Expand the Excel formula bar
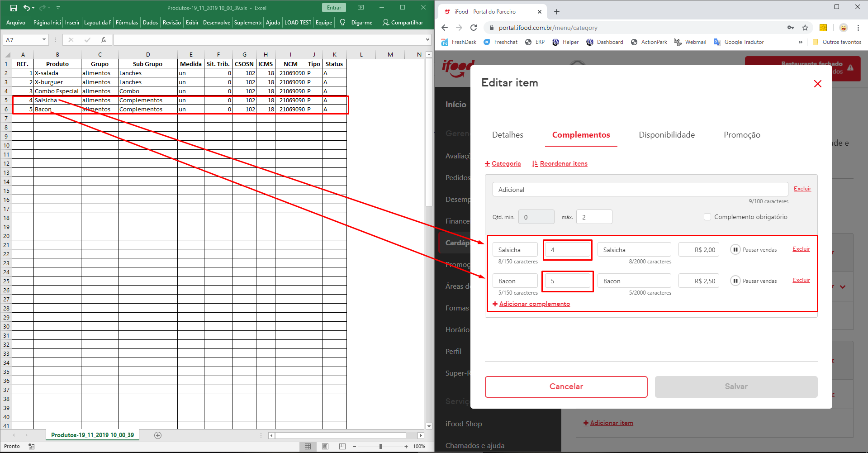Viewport: 868px width, 453px height. [x=427, y=40]
